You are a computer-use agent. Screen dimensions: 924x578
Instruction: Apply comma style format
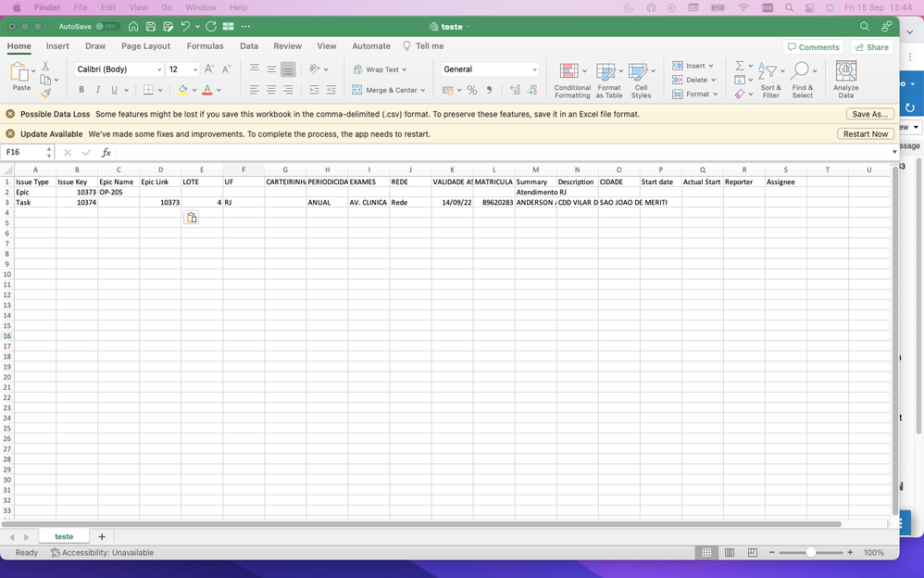[489, 90]
